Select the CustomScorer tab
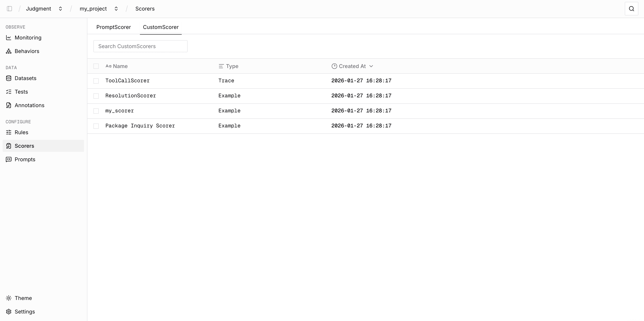Screen dimensions: 644x321 coord(161,27)
